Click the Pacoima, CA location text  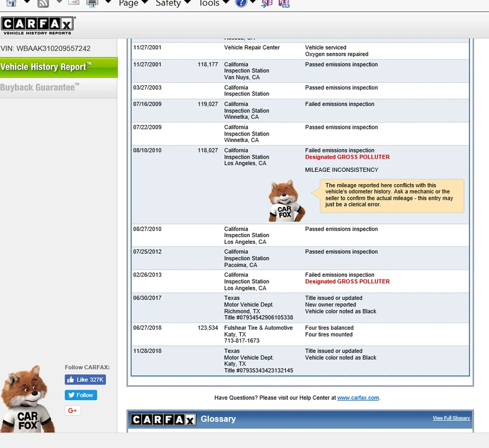[x=241, y=265]
